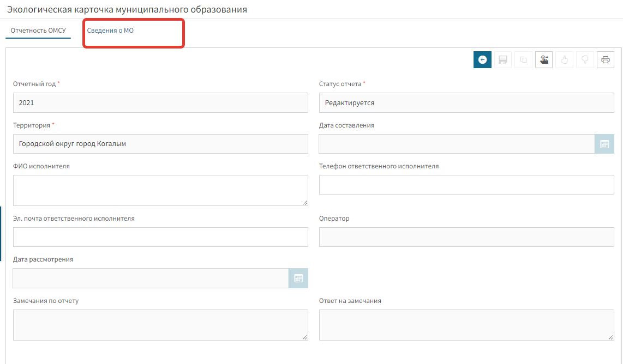Click the thumbs up approve icon
The width and height of the screenshot is (623, 364).
point(565,60)
